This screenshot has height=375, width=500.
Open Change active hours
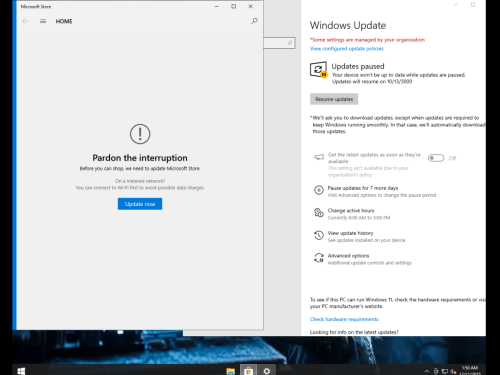351,211
